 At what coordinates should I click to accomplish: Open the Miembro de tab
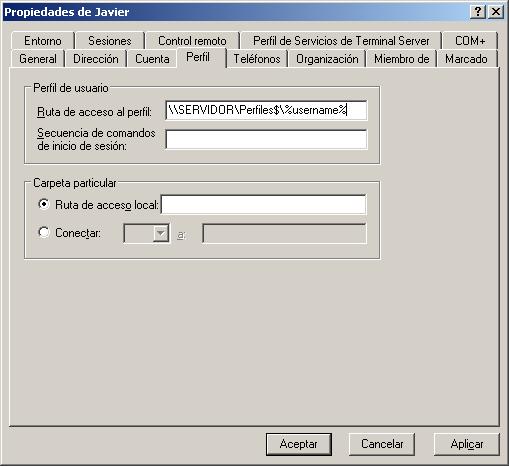coord(402,59)
